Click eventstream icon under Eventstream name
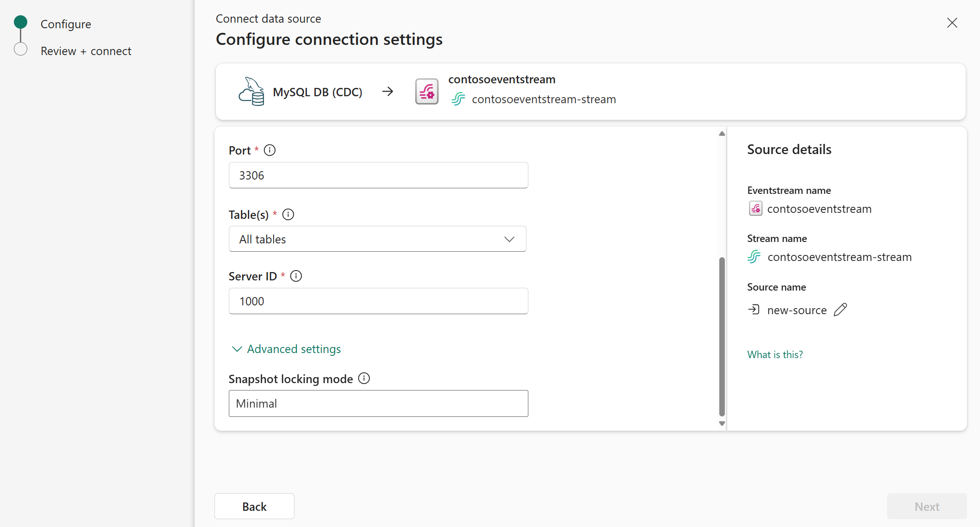Viewport: 980px width, 527px height. coord(755,209)
